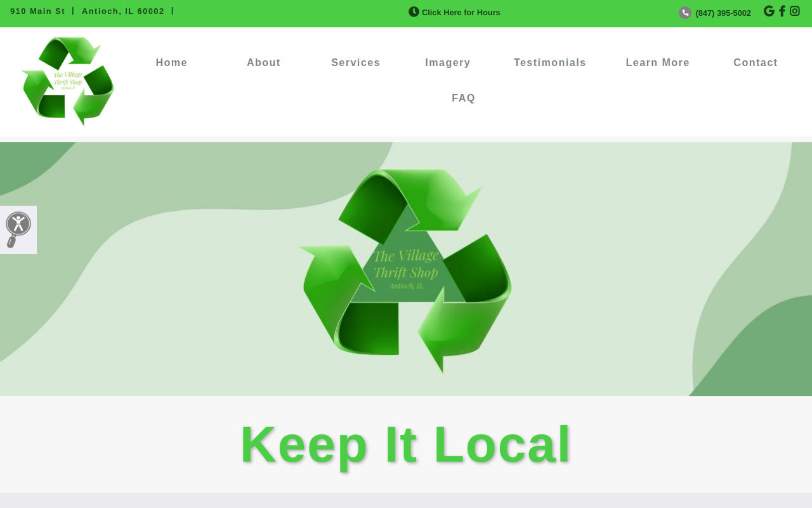This screenshot has height=508, width=812.
Task: Click the phone icon in top bar
Action: coord(685,13)
